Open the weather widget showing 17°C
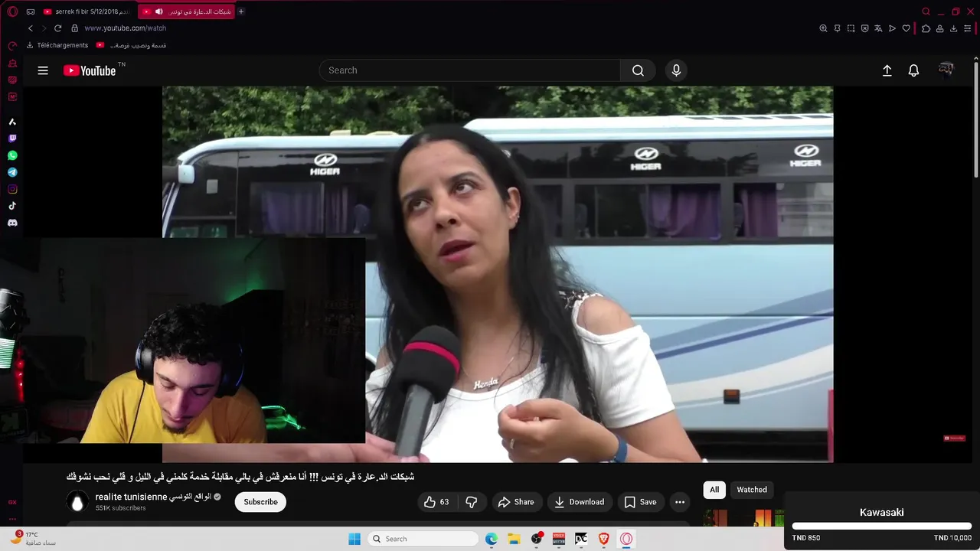Image resolution: width=980 pixels, height=551 pixels. pyautogui.click(x=33, y=539)
